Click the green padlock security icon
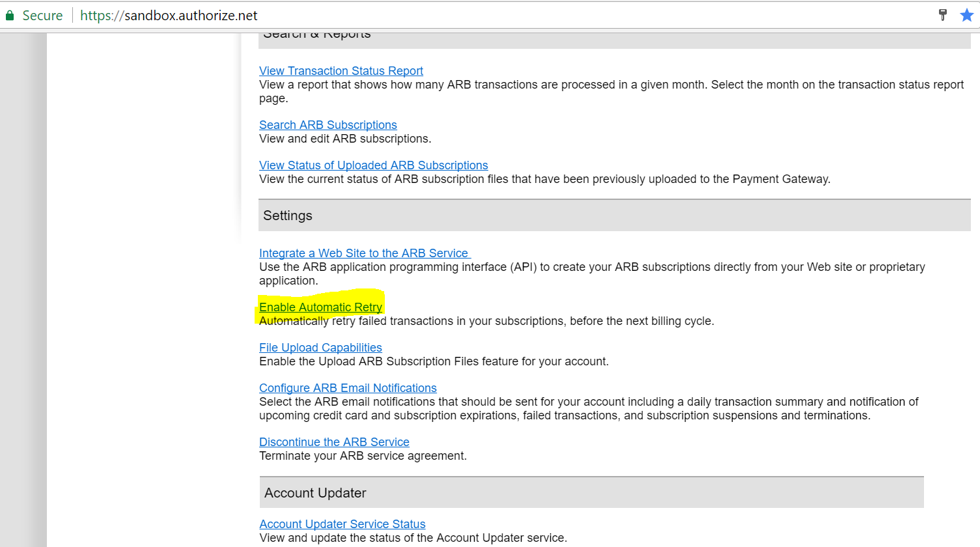980x547 pixels. 10,16
